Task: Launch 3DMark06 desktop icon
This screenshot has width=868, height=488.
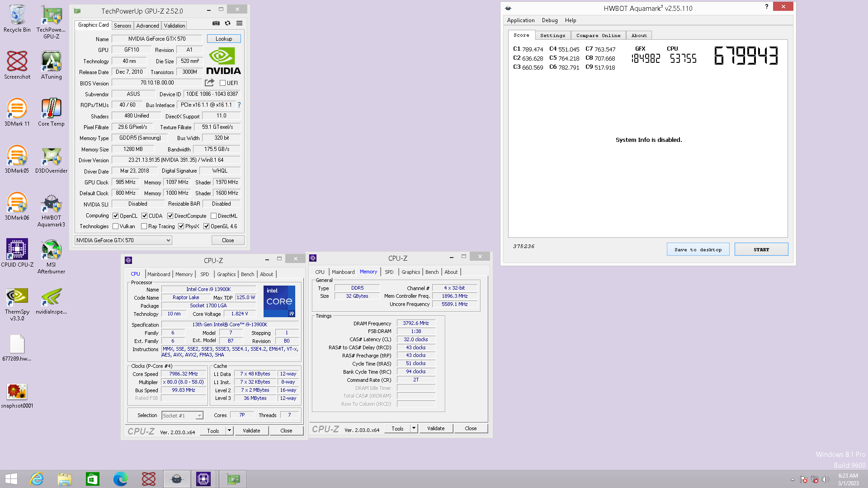Action: [17, 206]
